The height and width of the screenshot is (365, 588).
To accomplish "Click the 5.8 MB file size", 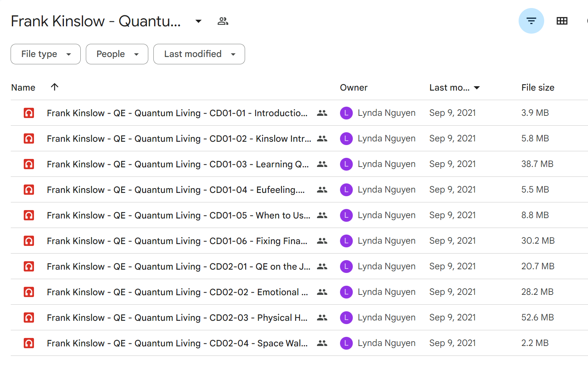I will pyautogui.click(x=535, y=138).
